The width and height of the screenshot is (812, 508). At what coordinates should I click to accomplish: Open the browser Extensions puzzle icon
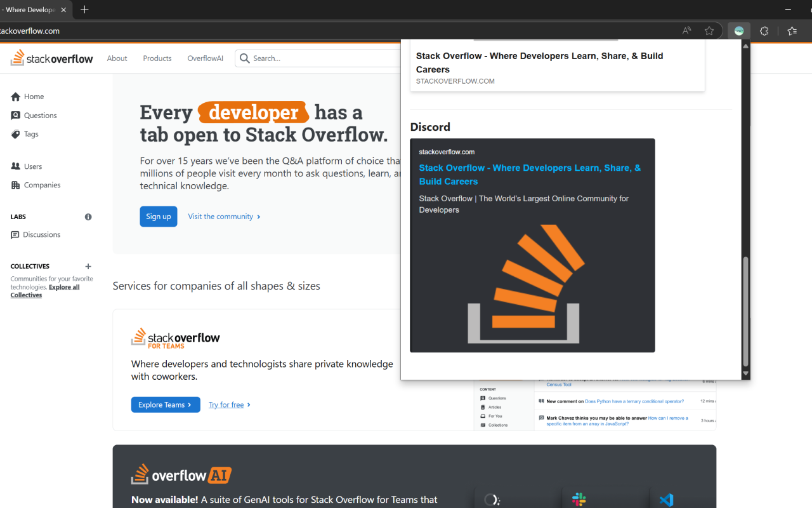764,30
